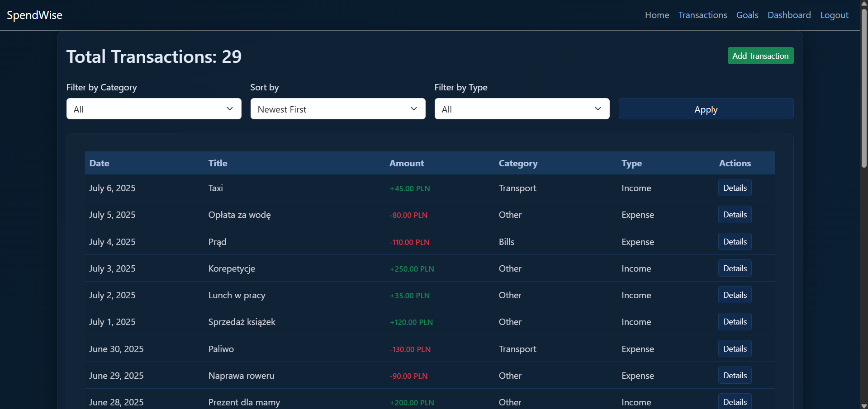Open the Filter by Type dropdown
Image resolution: width=868 pixels, height=409 pixels.
coord(522,109)
